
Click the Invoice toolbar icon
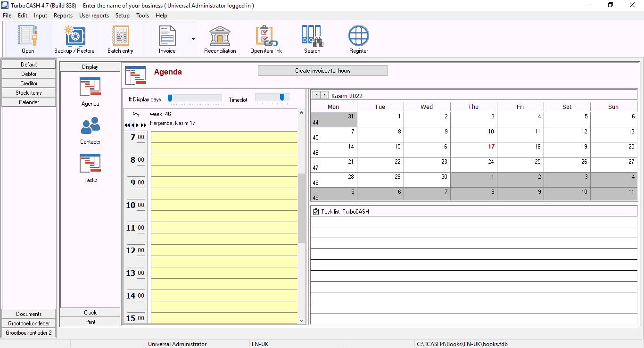[167, 39]
